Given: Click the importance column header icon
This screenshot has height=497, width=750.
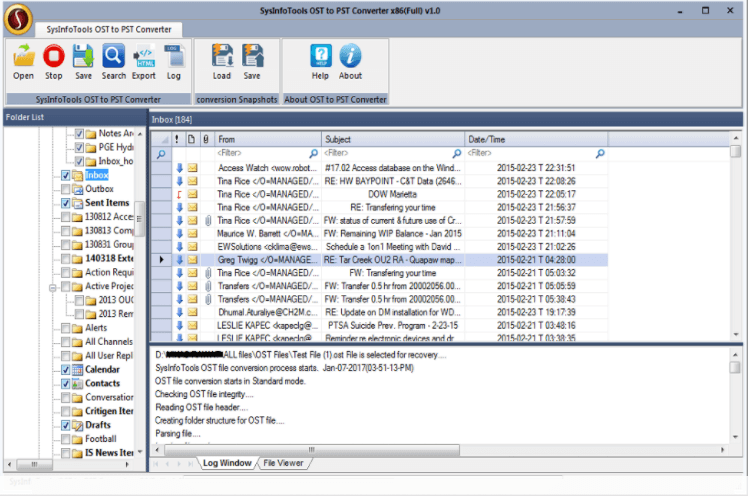Looking at the screenshot, I should 177,139.
